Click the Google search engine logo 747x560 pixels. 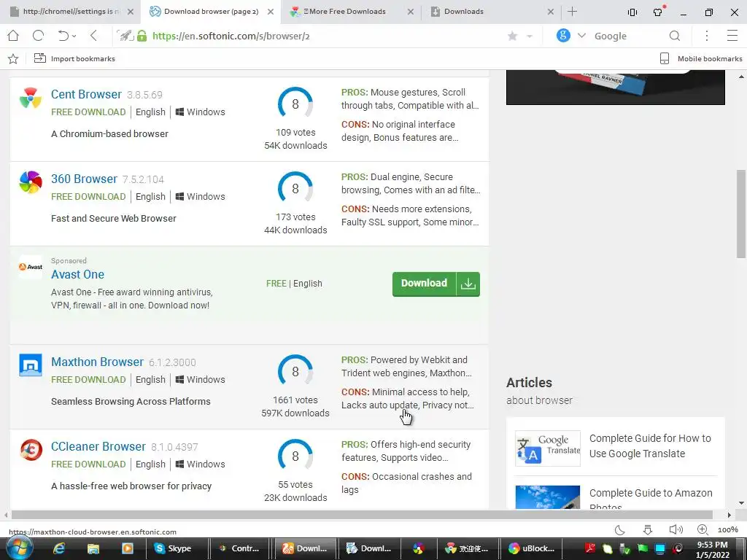(x=563, y=36)
